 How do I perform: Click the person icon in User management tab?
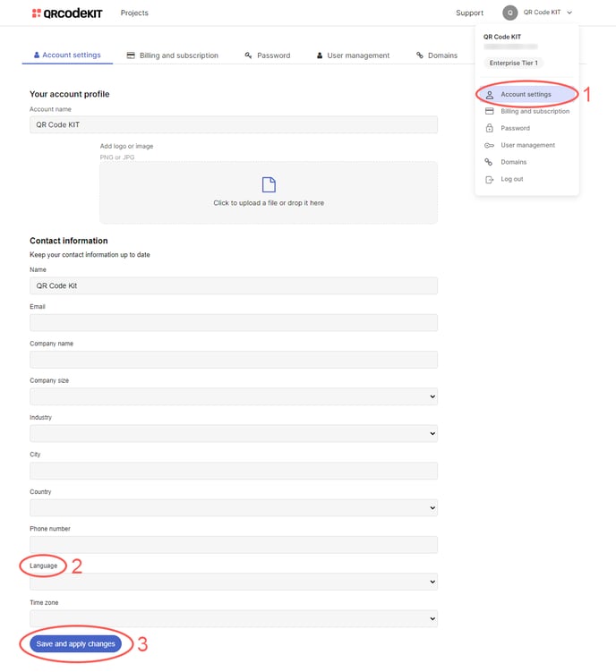pos(320,55)
